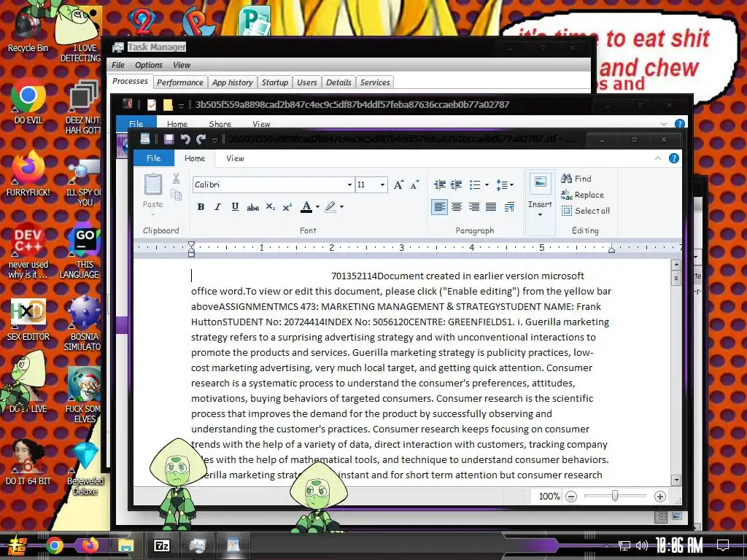Open the Paste options dropdown arrow
This screenshot has width=747, height=560.
point(153,214)
